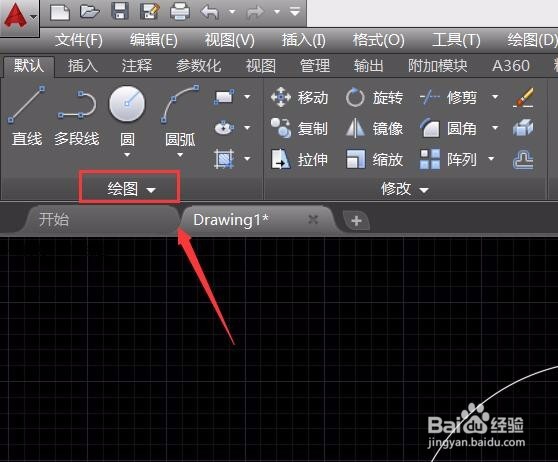This screenshot has width=558, height=462.
Task: Expand the Draw (绘图) panel
Action: point(131,188)
